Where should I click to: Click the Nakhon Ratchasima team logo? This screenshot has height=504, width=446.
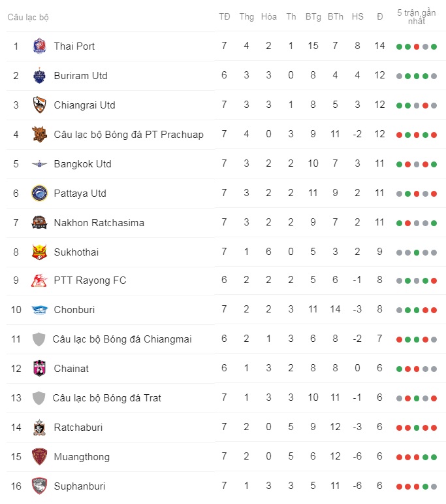point(39,223)
